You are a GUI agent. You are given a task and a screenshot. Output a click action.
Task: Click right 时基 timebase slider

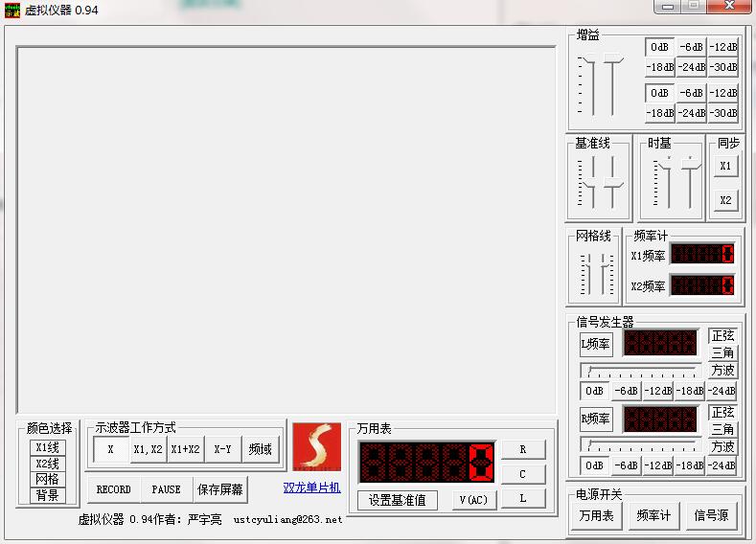[691, 182]
